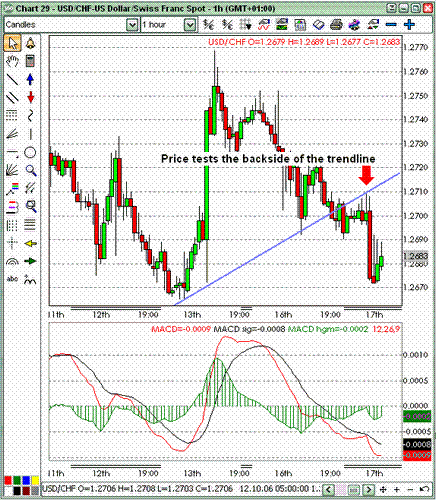The image size is (436, 500).
Task: Select the circle drawing tool
Action: (x=30, y=153)
